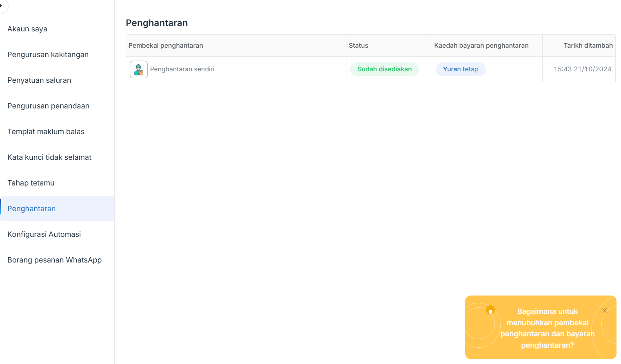Close the yellow help tip popup

[x=604, y=311]
